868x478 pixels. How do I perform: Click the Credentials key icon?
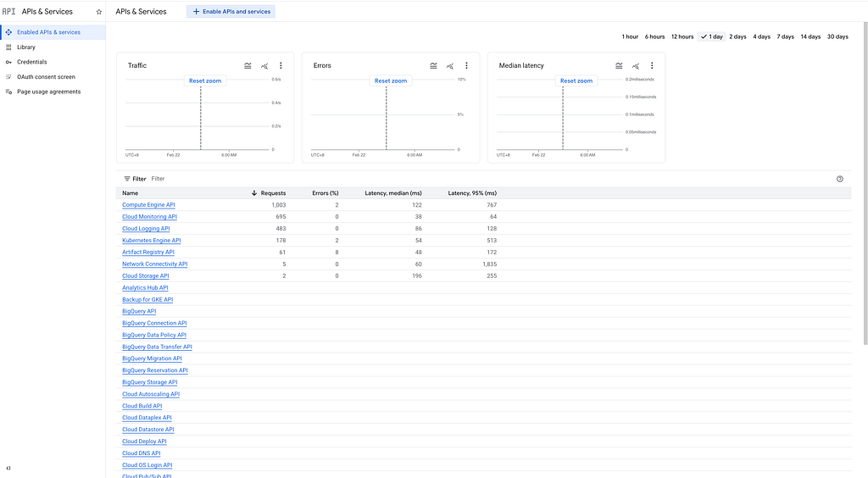click(x=8, y=62)
